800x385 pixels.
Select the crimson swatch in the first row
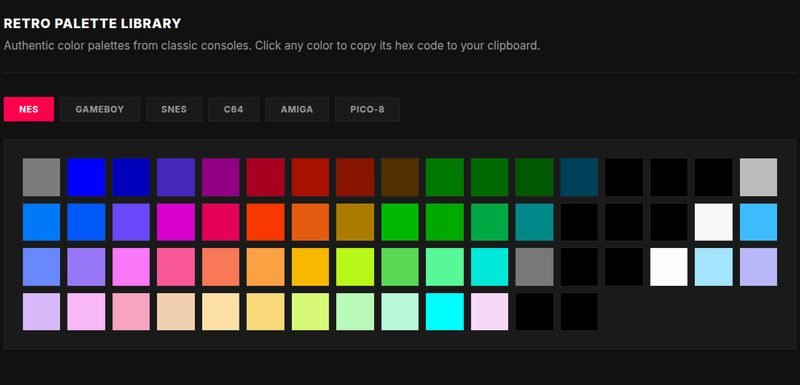265,177
